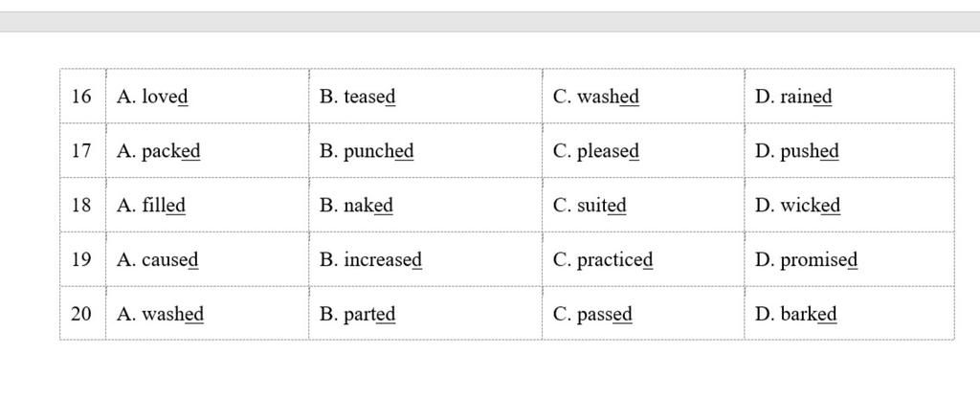The width and height of the screenshot is (980, 397).
Task: Select the word 'wicked'
Action: (x=811, y=206)
